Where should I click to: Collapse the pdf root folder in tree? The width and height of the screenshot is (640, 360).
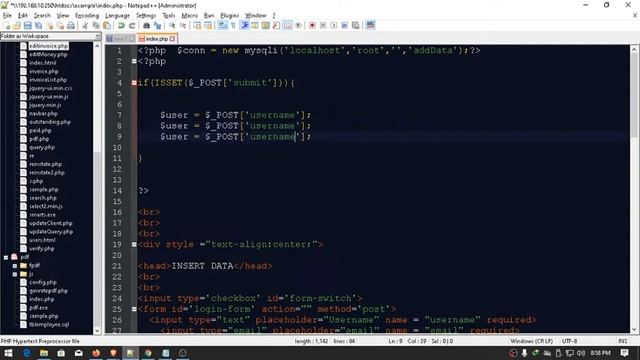tap(6, 257)
